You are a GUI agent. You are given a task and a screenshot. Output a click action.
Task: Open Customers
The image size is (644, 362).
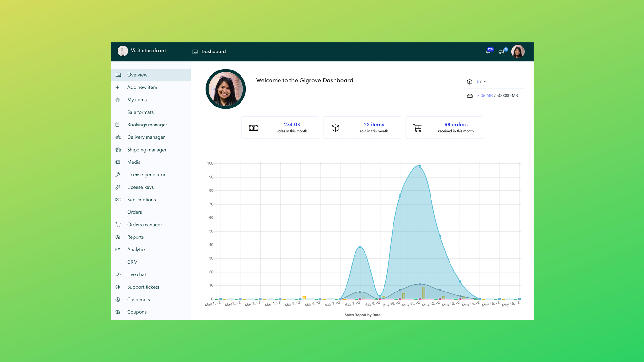[x=138, y=300]
